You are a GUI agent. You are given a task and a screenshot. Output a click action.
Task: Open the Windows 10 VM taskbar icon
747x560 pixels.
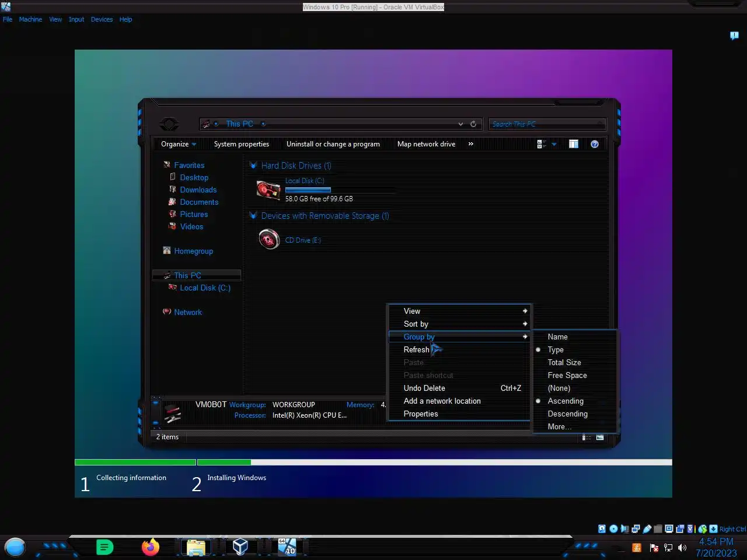click(287, 547)
